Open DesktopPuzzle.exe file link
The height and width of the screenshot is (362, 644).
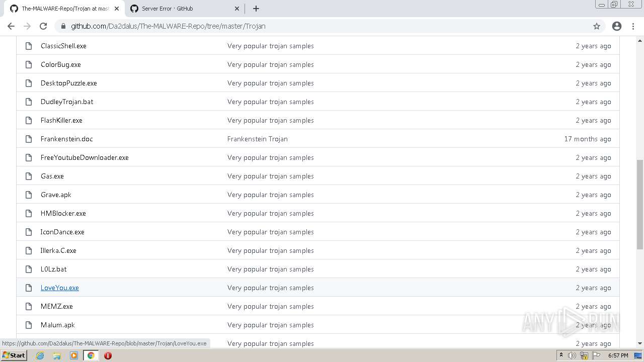click(x=69, y=83)
